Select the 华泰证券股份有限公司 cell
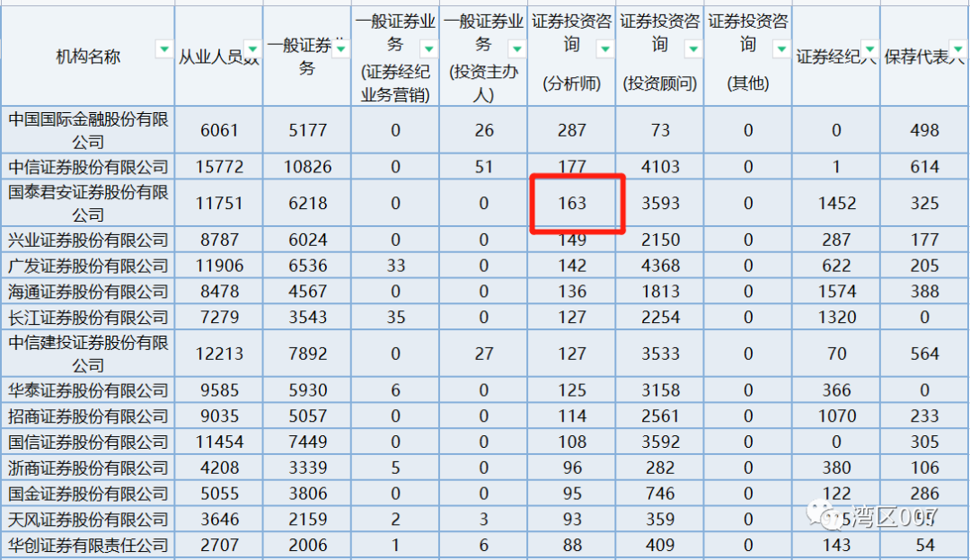The width and height of the screenshot is (970, 560). coord(88,390)
